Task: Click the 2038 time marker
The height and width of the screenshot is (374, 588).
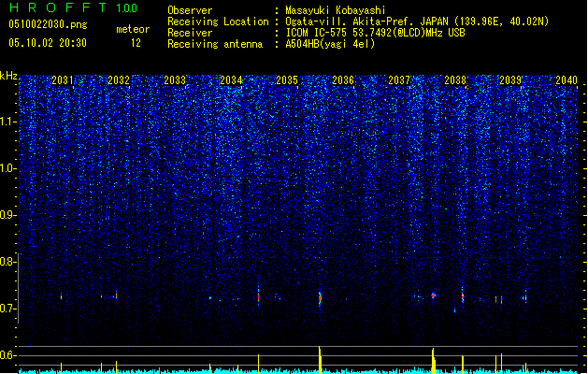Action: [455, 80]
